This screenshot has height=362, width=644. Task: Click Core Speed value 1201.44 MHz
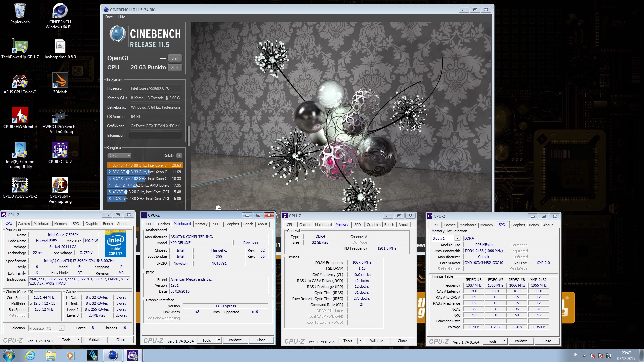(44, 298)
